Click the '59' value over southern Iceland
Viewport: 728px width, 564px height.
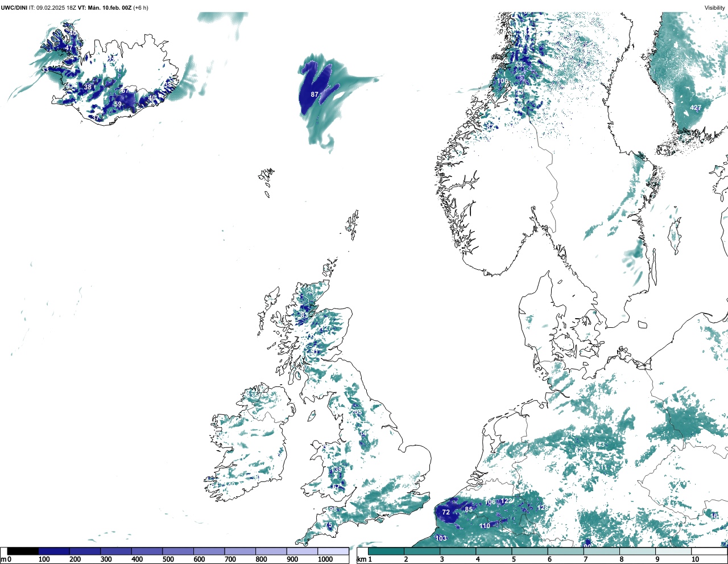118,104
